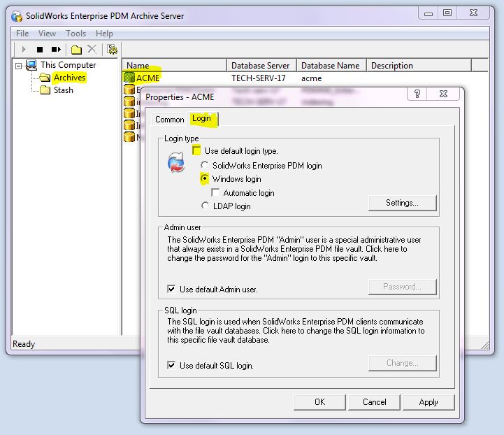Enable the Use default login type checkbox
Image resolution: width=504 pixels, height=435 pixels.
coord(197,151)
